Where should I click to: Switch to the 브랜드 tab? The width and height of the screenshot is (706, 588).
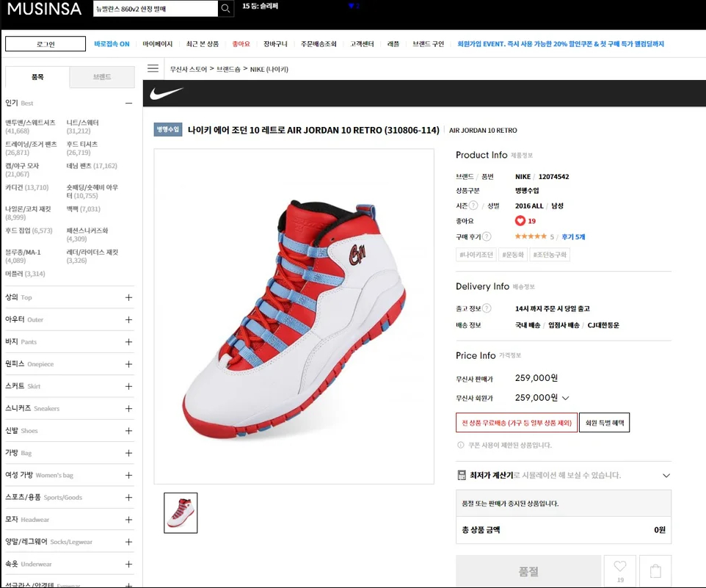(102, 77)
